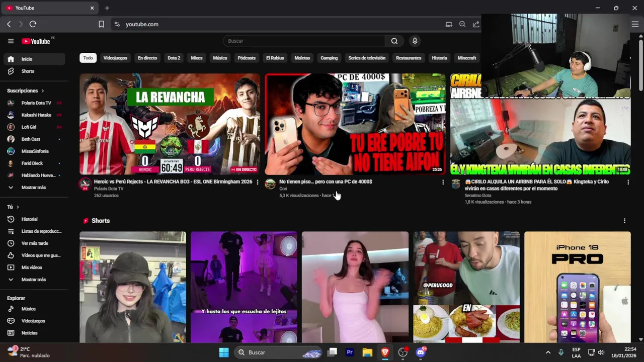Click the share icon in the address bar
Image resolution: width=644 pixels, height=362 pixels.
coord(476,24)
